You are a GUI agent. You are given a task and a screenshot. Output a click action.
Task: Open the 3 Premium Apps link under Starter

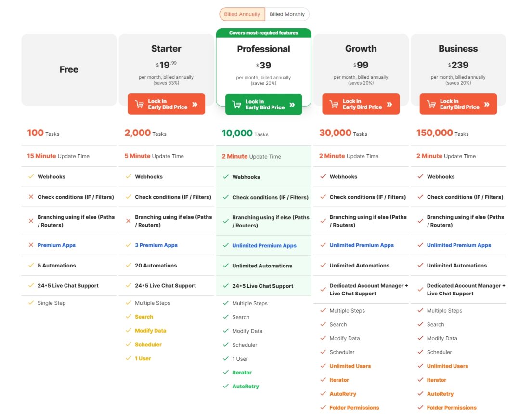click(x=156, y=245)
